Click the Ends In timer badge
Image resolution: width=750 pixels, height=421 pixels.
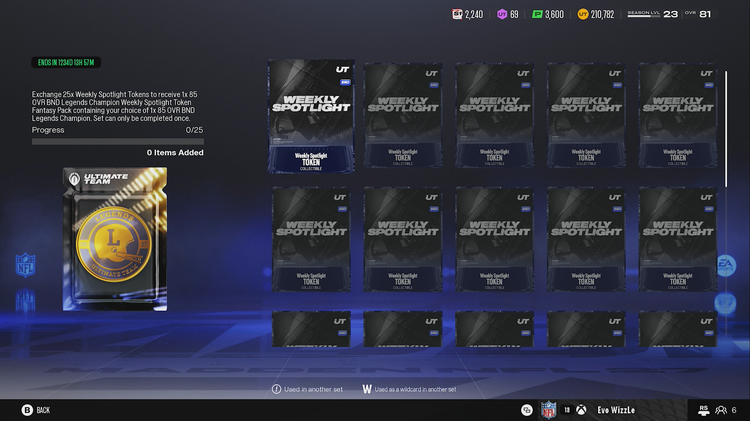[x=66, y=62]
